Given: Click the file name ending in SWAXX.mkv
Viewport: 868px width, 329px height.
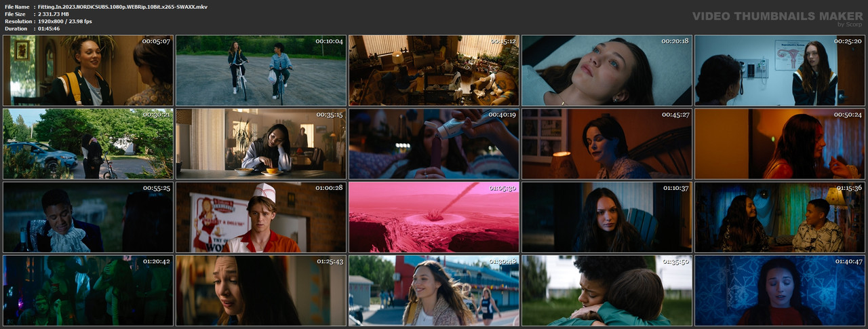Looking at the screenshot, I should click(x=123, y=7).
